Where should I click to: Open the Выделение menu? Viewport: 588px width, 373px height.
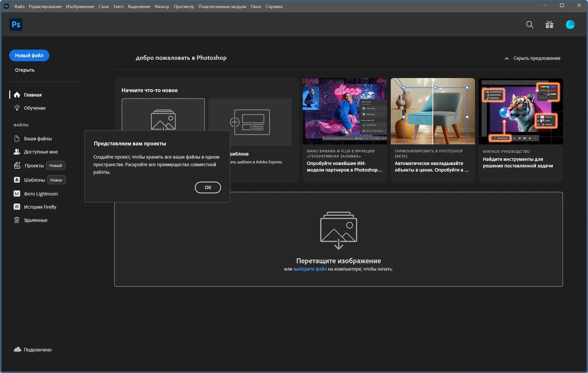click(x=139, y=7)
